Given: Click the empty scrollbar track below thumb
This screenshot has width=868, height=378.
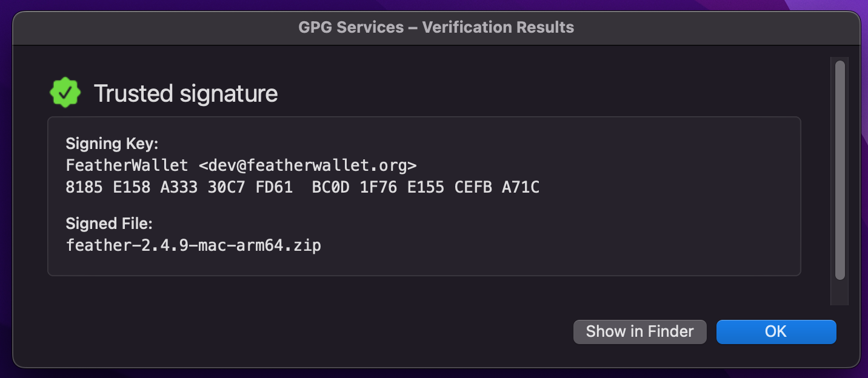Looking at the screenshot, I should (840, 293).
